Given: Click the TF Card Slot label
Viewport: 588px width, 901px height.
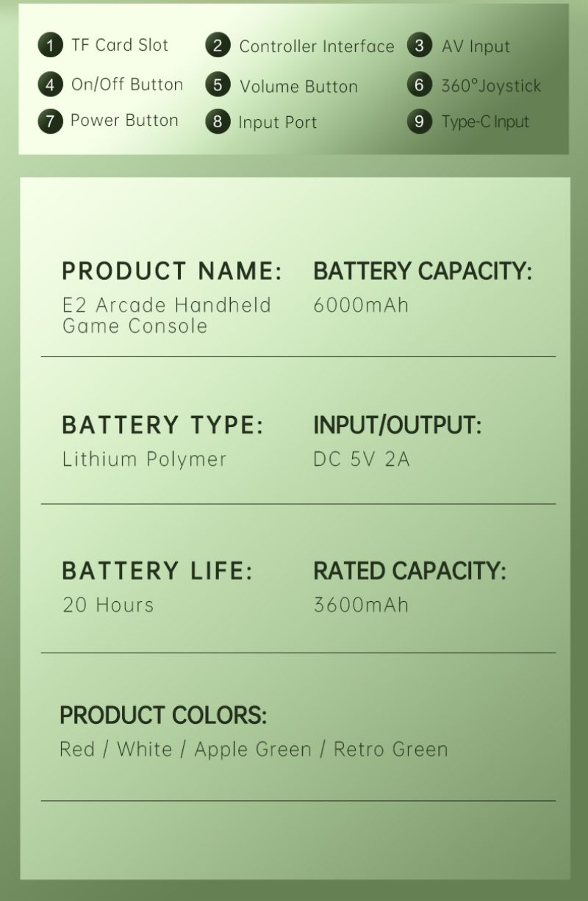Looking at the screenshot, I should (x=120, y=45).
